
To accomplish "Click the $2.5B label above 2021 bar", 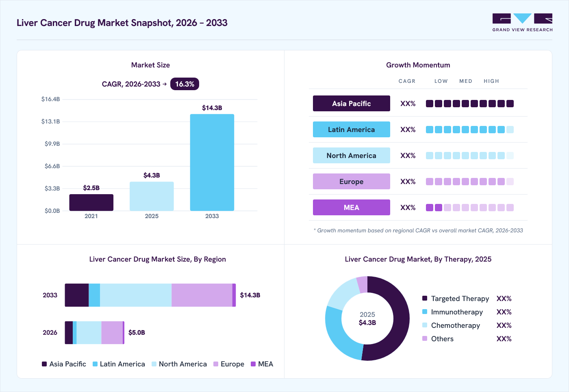I will pyautogui.click(x=91, y=188).
